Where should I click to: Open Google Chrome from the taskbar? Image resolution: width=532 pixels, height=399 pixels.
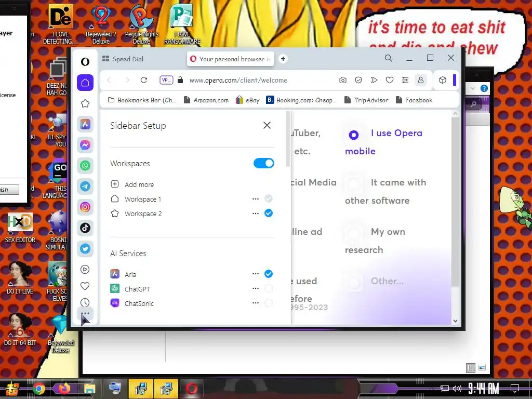[x=38, y=389]
